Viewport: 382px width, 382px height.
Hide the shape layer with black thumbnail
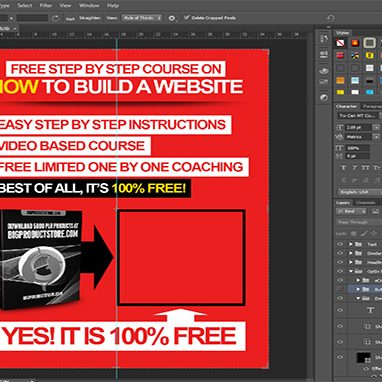click(340, 357)
